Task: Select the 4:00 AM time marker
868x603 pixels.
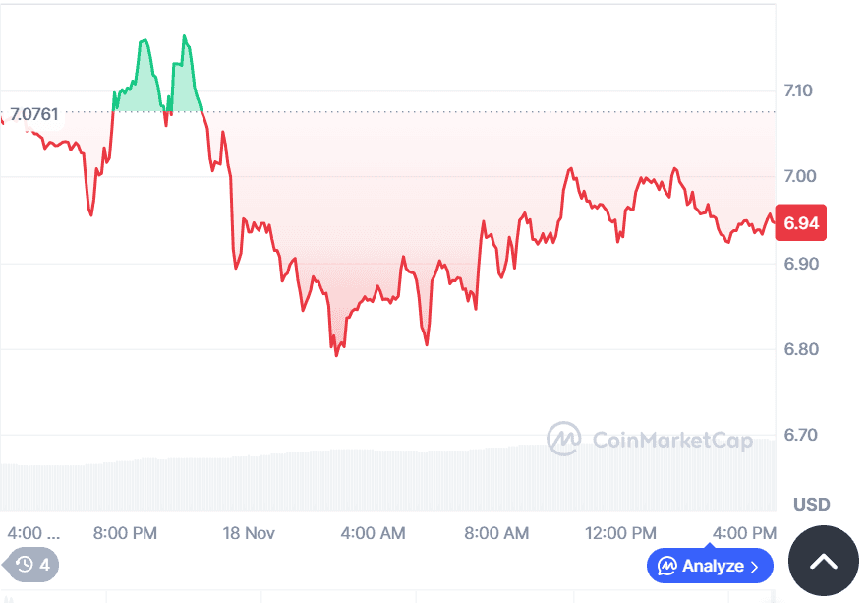Action: [x=373, y=533]
